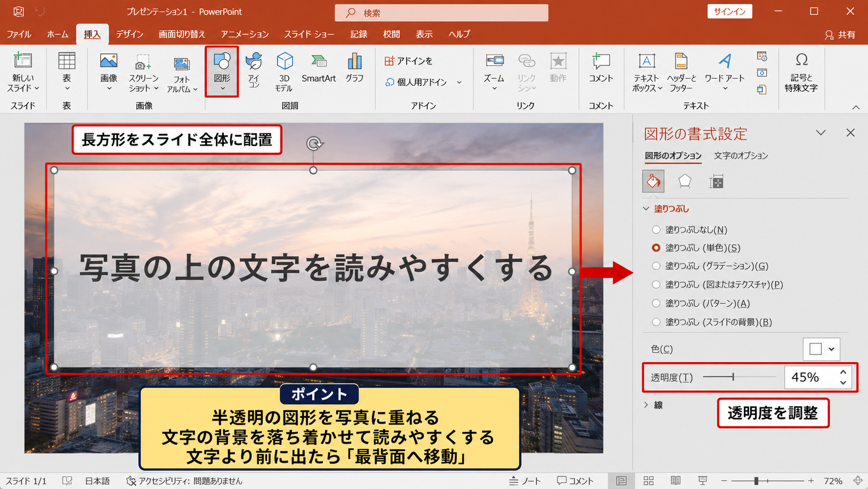Select the size & properties icon
Viewport: 868px width, 489px height.
(x=716, y=181)
